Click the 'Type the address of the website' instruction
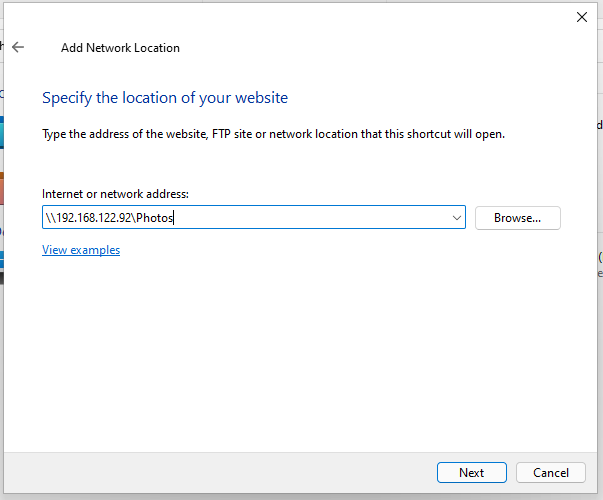603x500 pixels. coord(273,134)
